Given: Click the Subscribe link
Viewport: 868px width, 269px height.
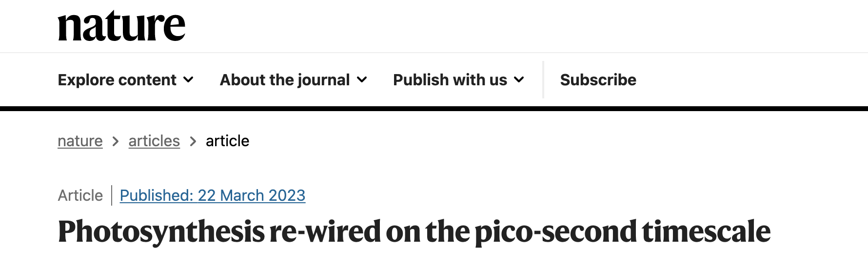Looking at the screenshot, I should click(x=598, y=79).
